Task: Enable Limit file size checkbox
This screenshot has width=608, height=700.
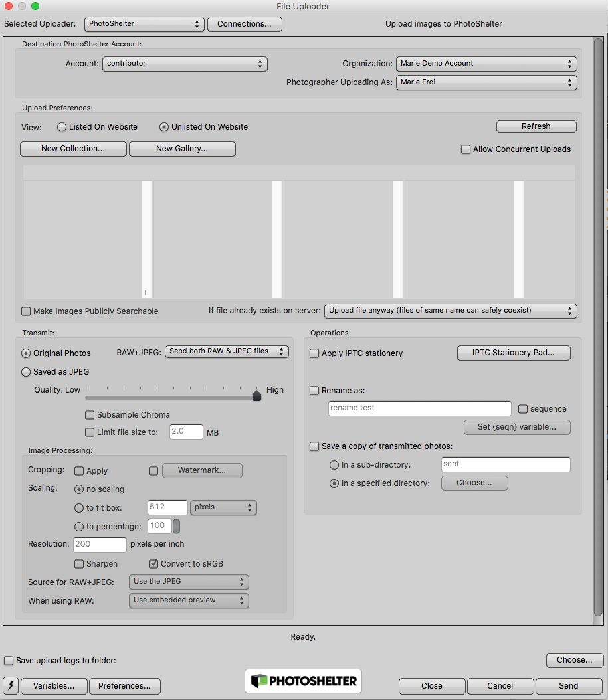Action: tap(90, 432)
